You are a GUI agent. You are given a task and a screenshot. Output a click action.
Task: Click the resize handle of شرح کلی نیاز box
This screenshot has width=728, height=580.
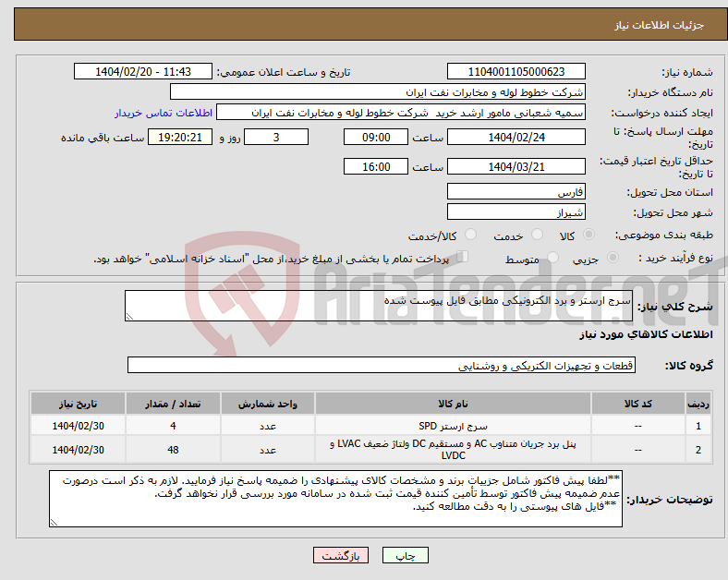[129, 317]
